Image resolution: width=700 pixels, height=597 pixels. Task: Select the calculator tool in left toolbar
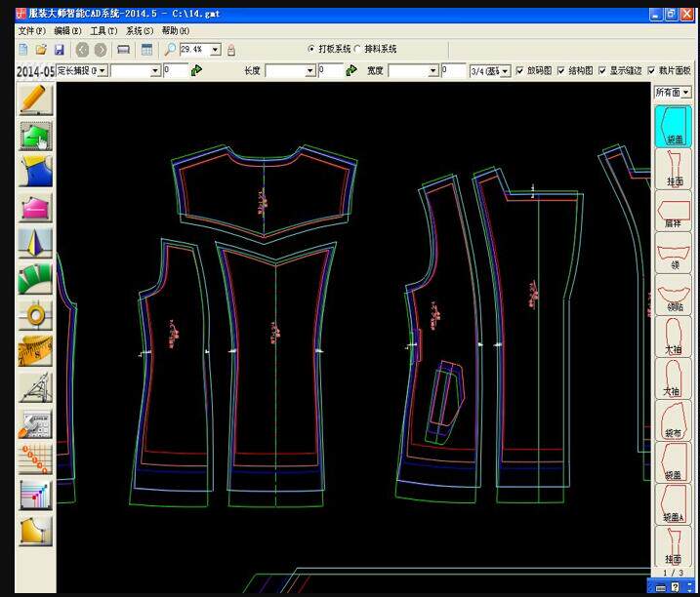(35, 424)
